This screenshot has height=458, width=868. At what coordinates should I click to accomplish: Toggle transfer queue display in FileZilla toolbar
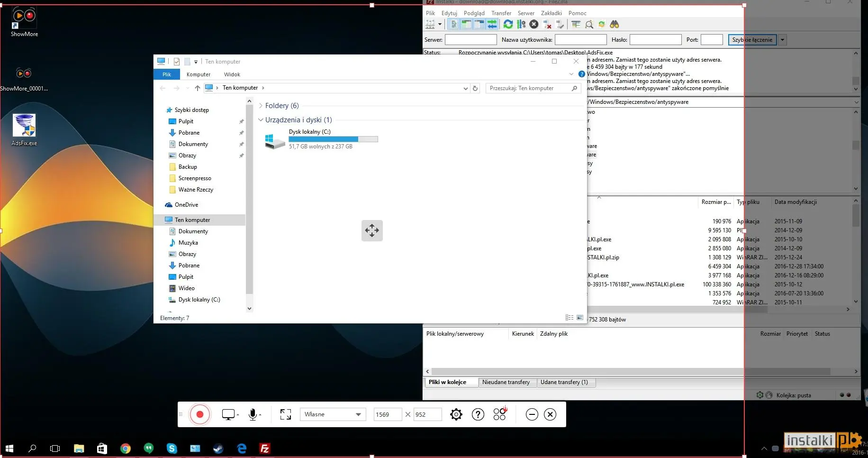pyautogui.click(x=492, y=24)
